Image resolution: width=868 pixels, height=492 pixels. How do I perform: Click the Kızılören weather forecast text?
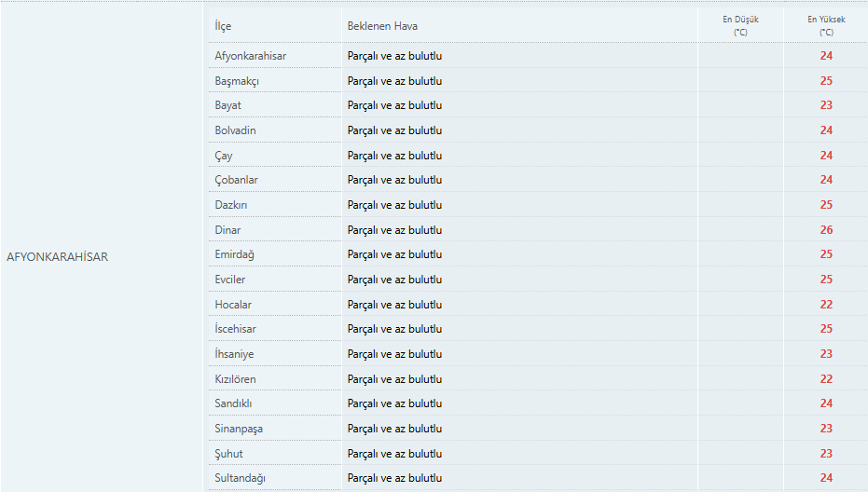pos(394,379)
